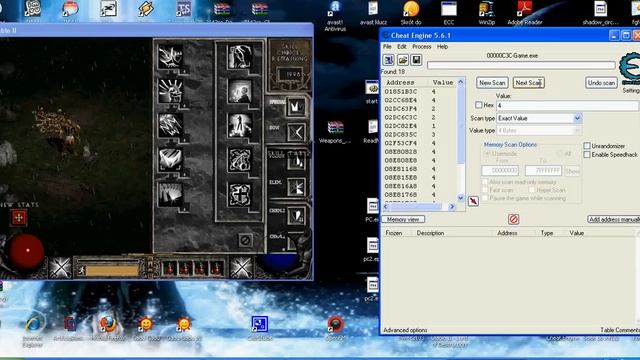Click the red New Stats plus button
Image resolution: width=640 pixels, height=360 pixels.
click(19, 218)
